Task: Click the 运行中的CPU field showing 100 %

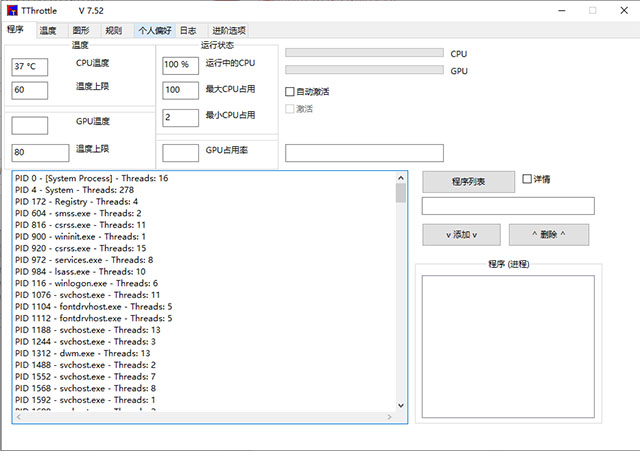Action: 180,65
